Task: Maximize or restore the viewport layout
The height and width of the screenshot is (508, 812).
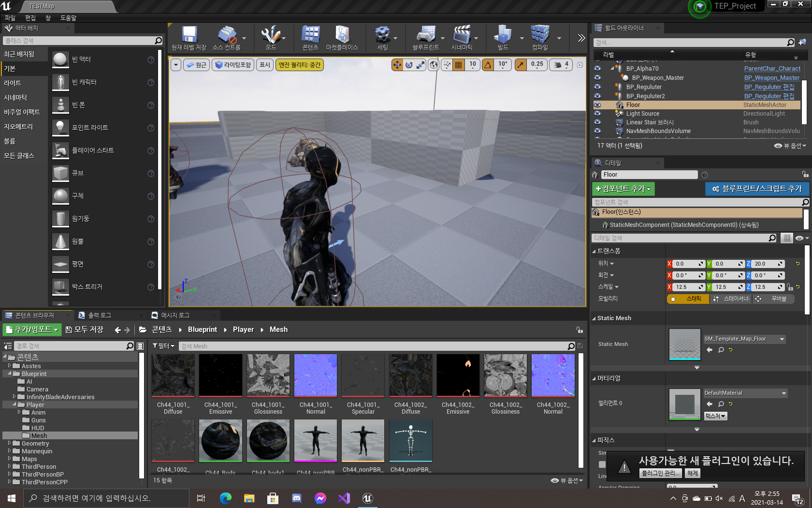Action: pyautogui.click(x=580, y=65)
